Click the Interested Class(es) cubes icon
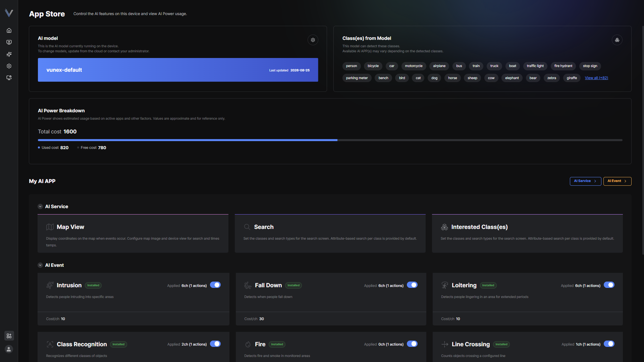The image size is (644, 362). click(x=444, y=227)
